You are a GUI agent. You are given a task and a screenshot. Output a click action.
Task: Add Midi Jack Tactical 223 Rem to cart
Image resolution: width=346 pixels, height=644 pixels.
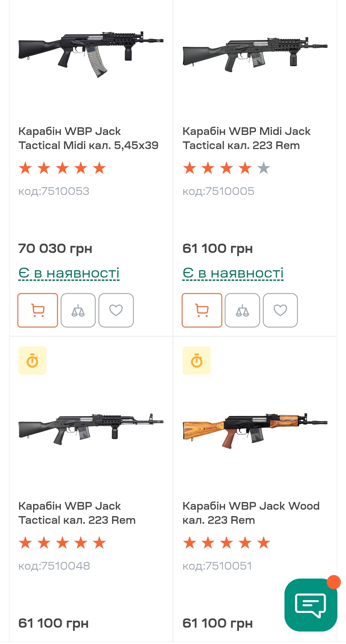(202, 310)
